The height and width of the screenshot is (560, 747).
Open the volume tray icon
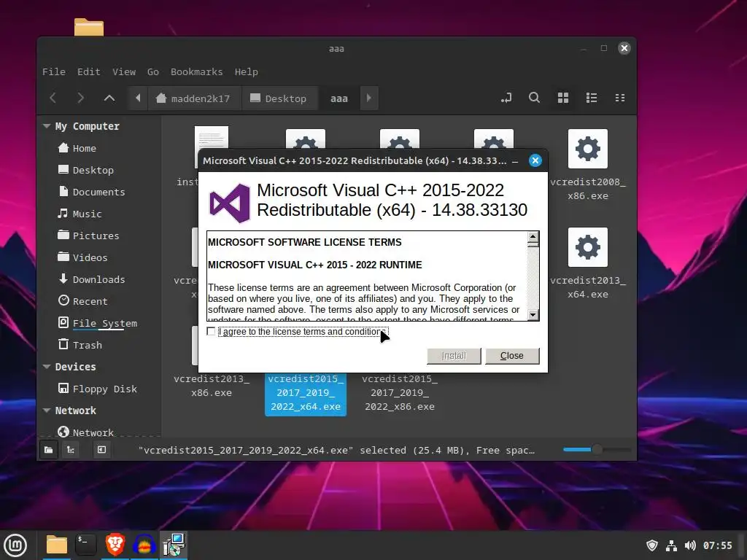[x=690, y=545]
